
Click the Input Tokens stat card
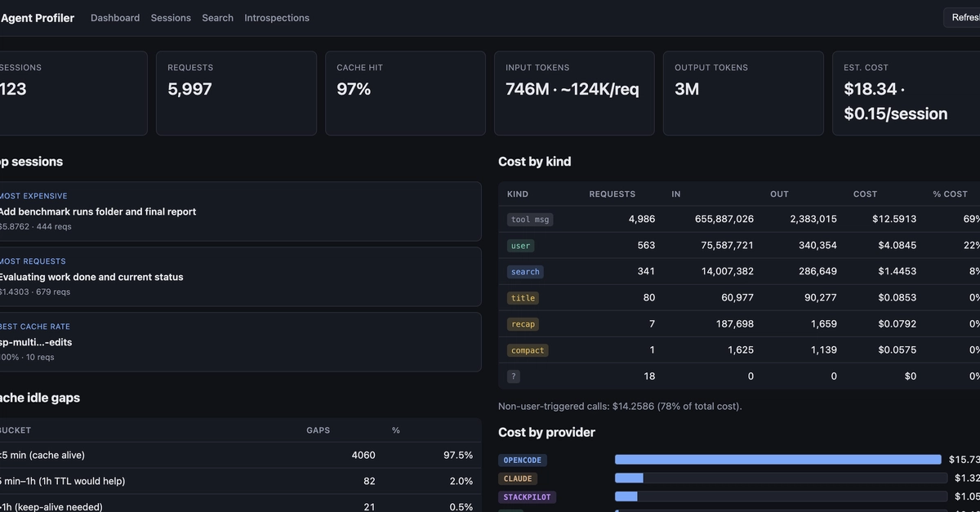[x=574, y=93]
